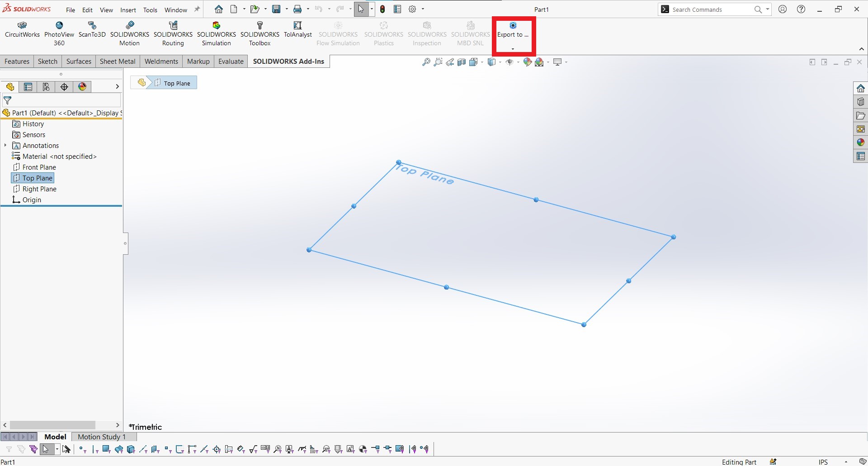Image resolution: width=868 pixels, height=466 pixels.
Task: Toggle the Filter Vertices selection filter
Action: click(x=82, y=449)
